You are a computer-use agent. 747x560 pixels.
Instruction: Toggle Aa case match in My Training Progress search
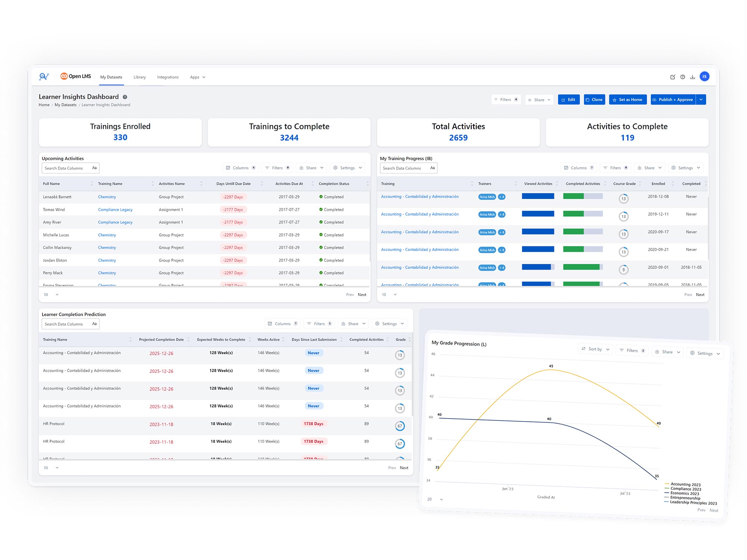(433, 168)
